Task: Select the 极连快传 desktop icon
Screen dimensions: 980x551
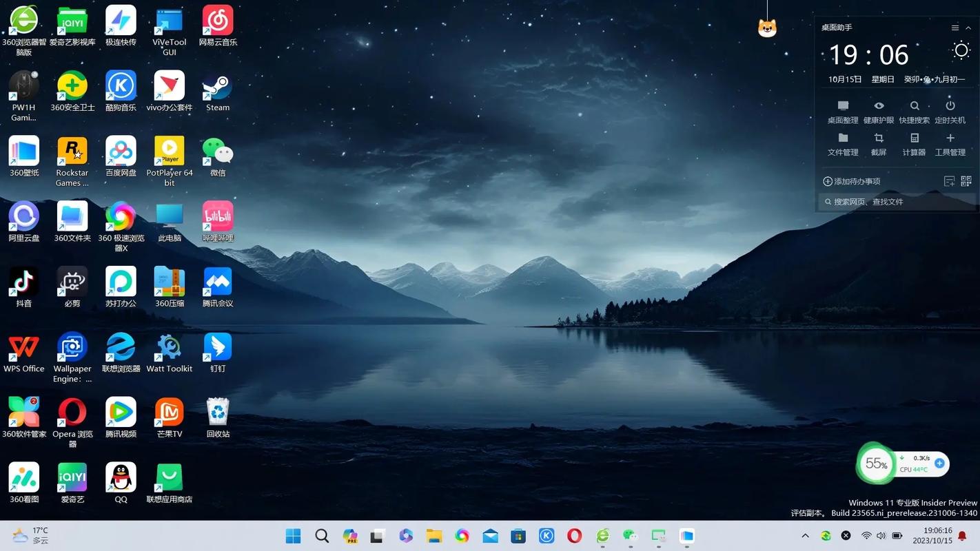Action: pos(121,26)
